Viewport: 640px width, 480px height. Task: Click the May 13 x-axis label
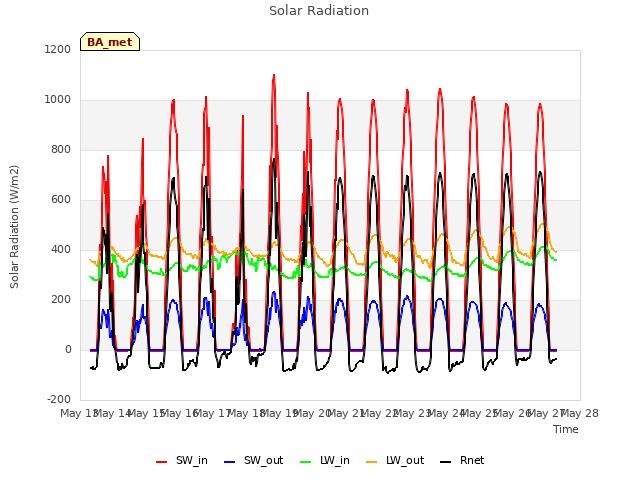[79, 413]
